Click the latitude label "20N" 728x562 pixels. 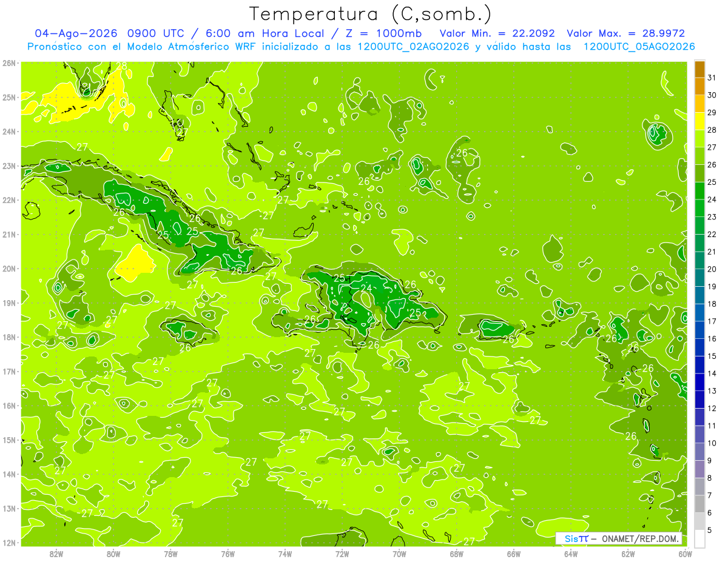tap(10, 269)
